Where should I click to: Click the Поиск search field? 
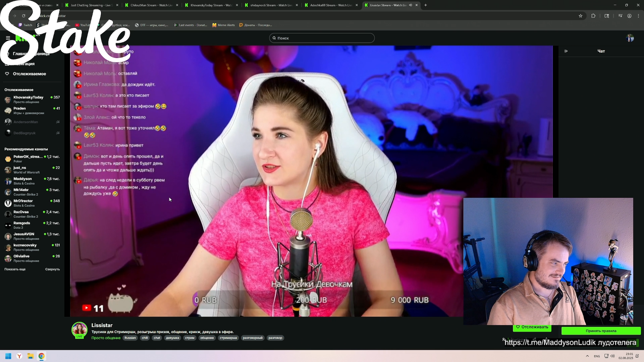(322, 38)
